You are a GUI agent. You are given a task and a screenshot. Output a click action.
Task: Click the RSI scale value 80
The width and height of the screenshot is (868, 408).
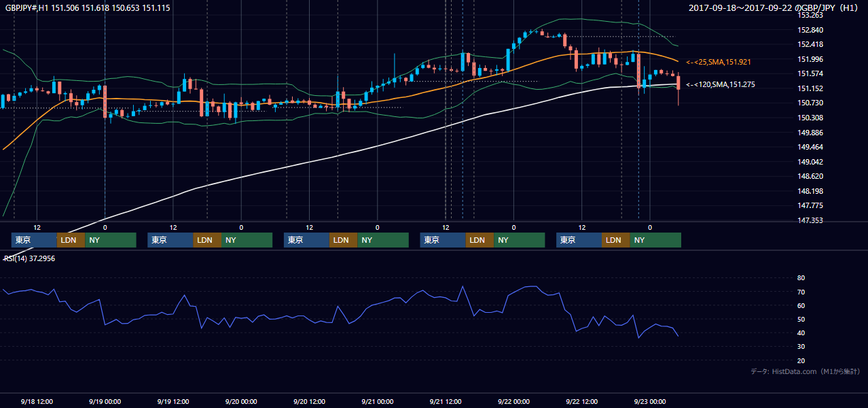(x=801, y=278)
